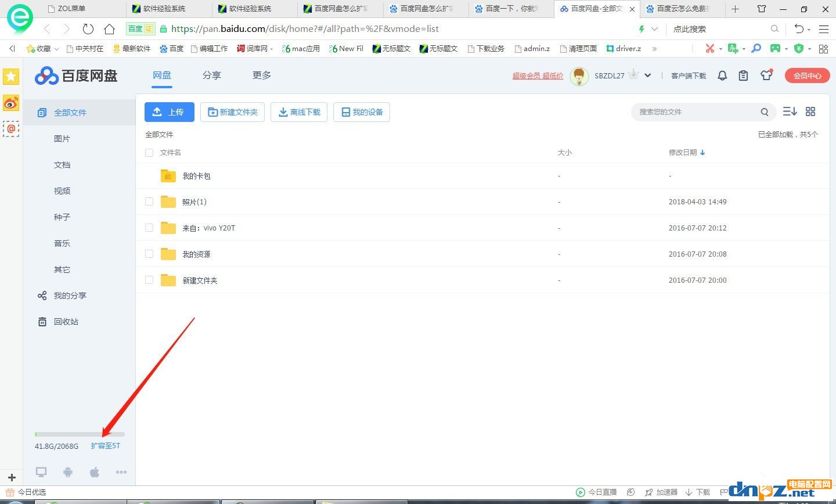Click the SBZDL27 user avatar
Screen dimensions: 836x504
point(579,75)
